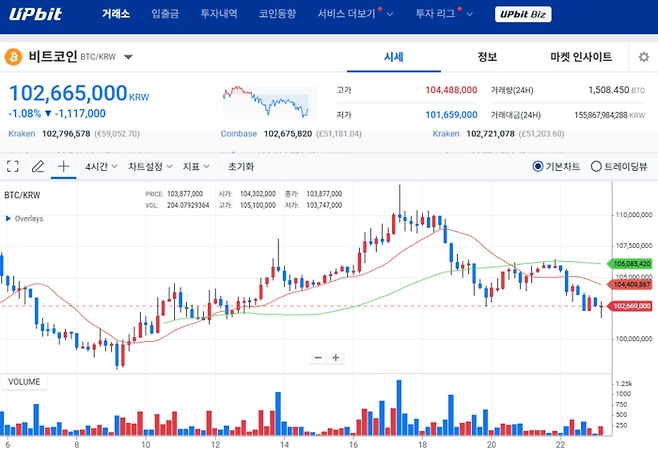Click the VOLUME panel label
The image size is (658, 449).
pos(24,382)
